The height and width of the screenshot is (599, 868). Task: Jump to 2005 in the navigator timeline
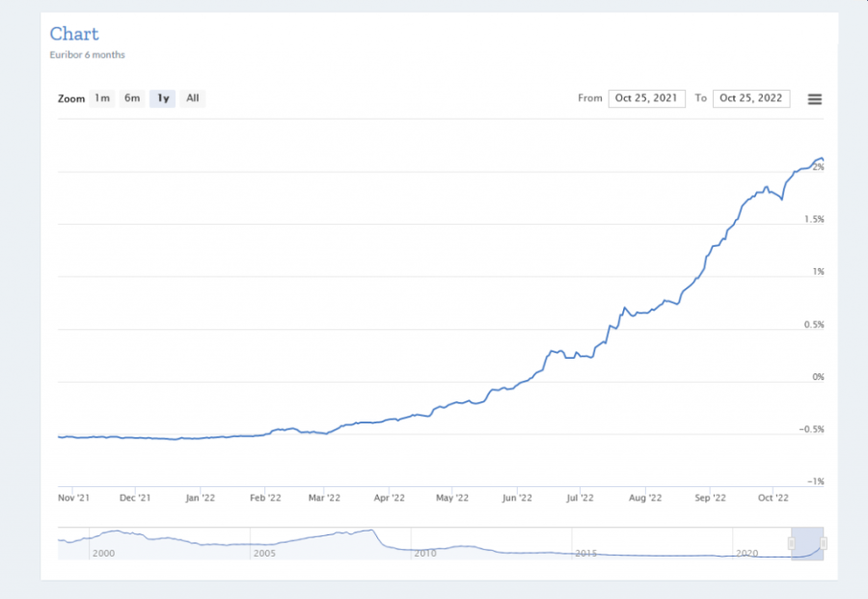(263, 554)
